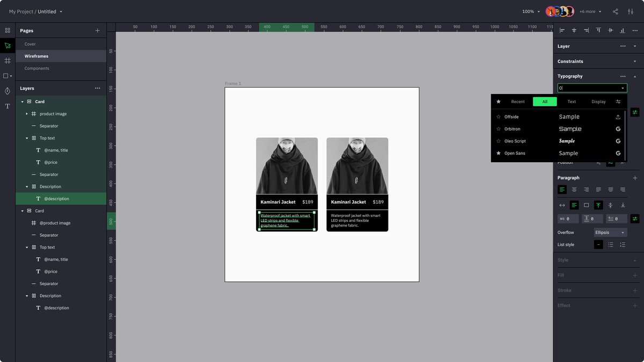Click upload icon next to Offside font
Image resolution: width=644 pixels, height=362 pixels.
click(618, 117)
